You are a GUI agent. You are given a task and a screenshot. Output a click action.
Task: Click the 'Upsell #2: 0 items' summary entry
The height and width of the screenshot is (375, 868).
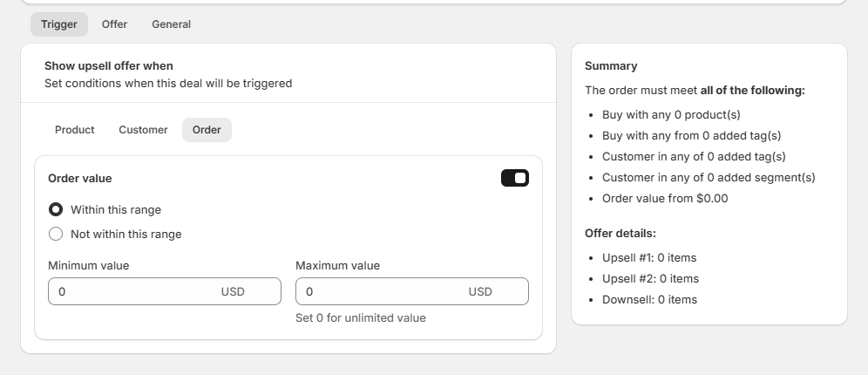tap(650, 278)
